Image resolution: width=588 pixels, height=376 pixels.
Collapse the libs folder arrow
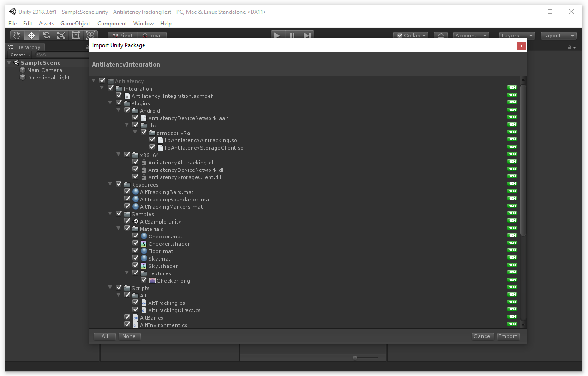tap(127, 126)
